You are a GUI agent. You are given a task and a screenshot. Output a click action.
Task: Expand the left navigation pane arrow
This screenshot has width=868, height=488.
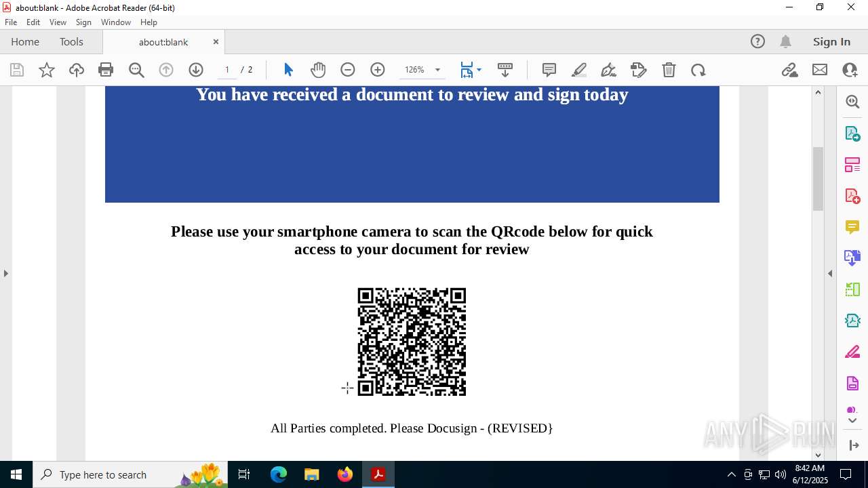[5, 273]
